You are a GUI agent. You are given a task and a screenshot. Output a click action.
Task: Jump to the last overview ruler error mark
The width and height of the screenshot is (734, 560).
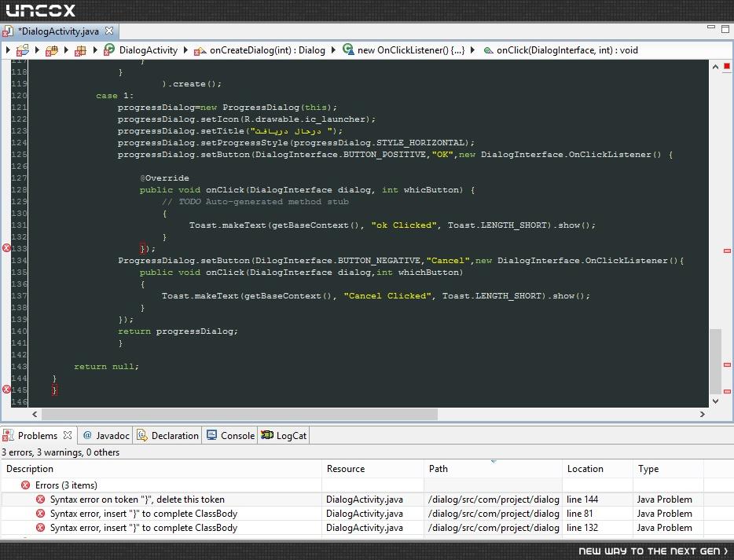click(x=727, y=391)
